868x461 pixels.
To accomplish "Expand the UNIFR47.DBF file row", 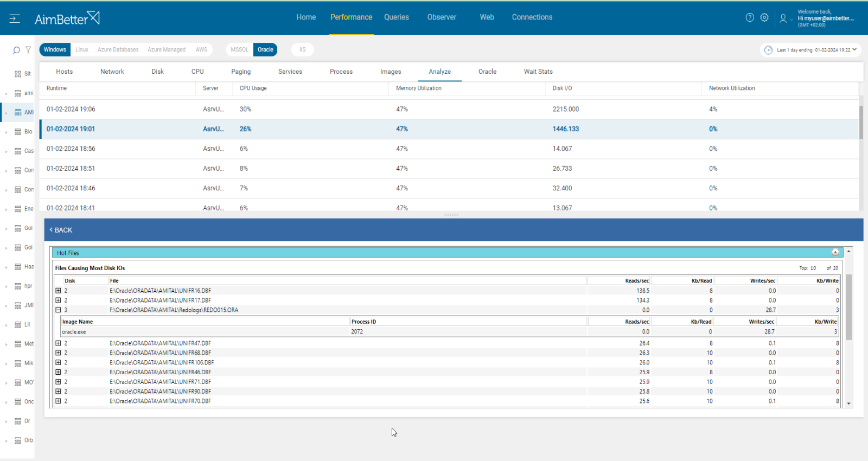I will tap(58, 343).
